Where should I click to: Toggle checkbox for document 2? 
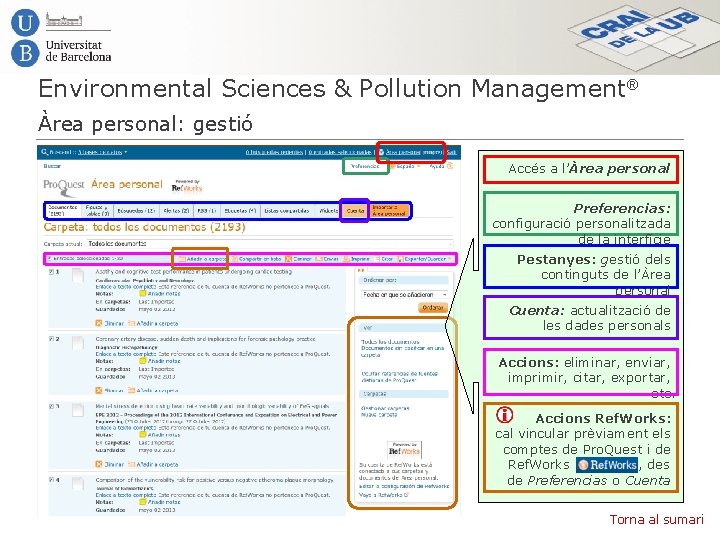click(x=51, y=339)
